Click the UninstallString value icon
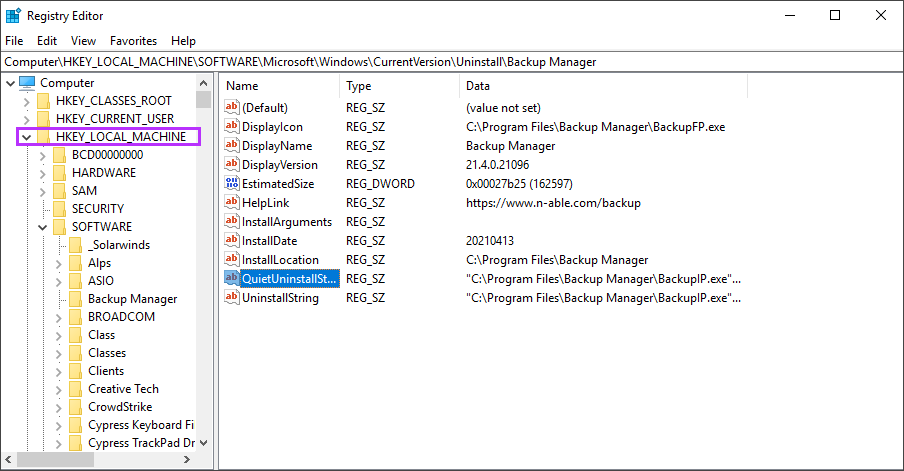Viewport: 904px width, 471px height. pyautogui.click(x=232, y=298)
